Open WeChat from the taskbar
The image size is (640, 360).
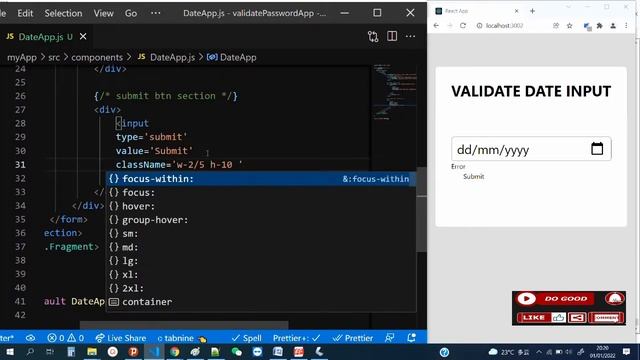point(236,351)
